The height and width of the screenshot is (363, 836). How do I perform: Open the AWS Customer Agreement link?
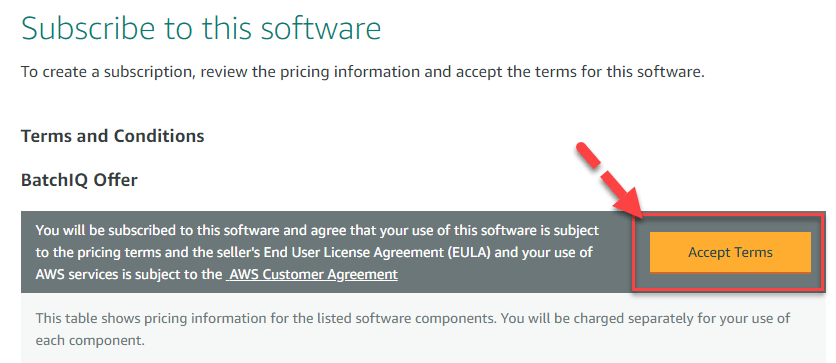[x=311, y=275]
